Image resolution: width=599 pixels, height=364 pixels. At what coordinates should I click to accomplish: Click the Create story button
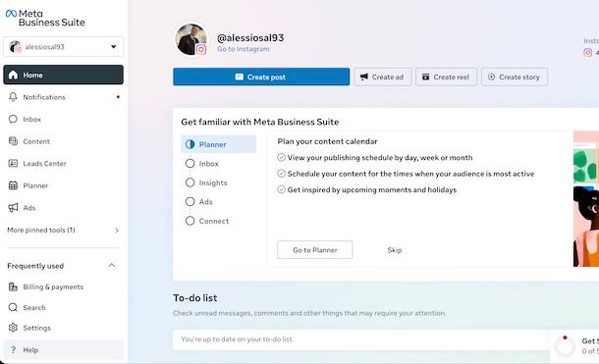tap(515, 78)
